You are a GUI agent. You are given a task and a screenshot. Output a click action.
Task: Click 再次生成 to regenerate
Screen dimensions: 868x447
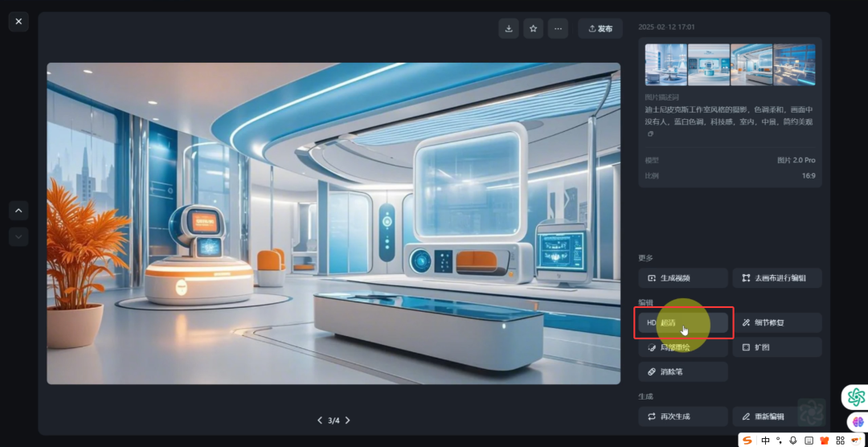(x=683, y=416)
